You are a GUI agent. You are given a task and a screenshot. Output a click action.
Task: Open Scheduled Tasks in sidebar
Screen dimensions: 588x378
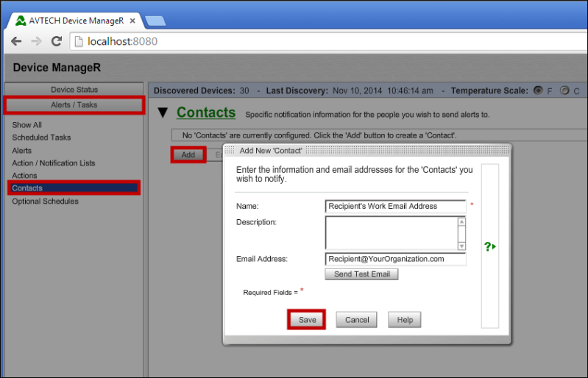tap(41, 138)
